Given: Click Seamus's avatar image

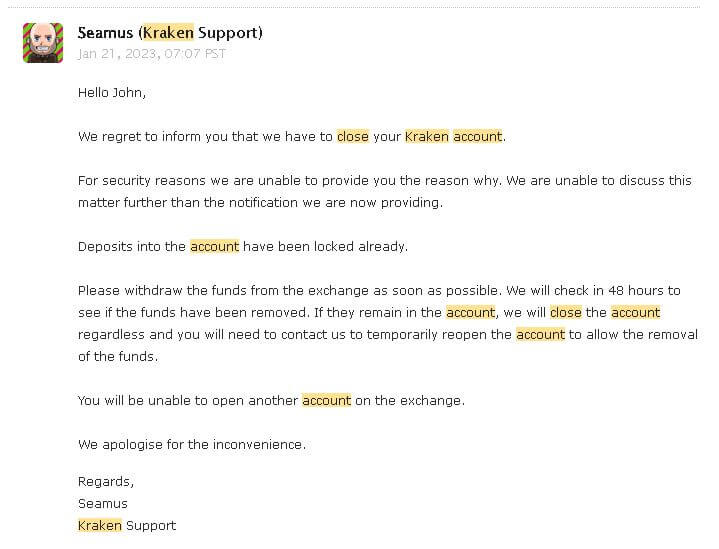Looking at the screenshot, I should click(x=43, y=43).
